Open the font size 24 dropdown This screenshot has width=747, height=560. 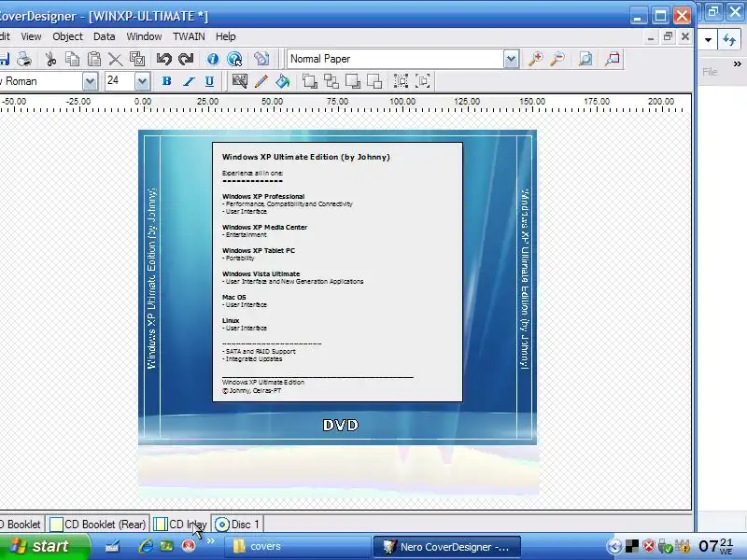click(142, 81)
